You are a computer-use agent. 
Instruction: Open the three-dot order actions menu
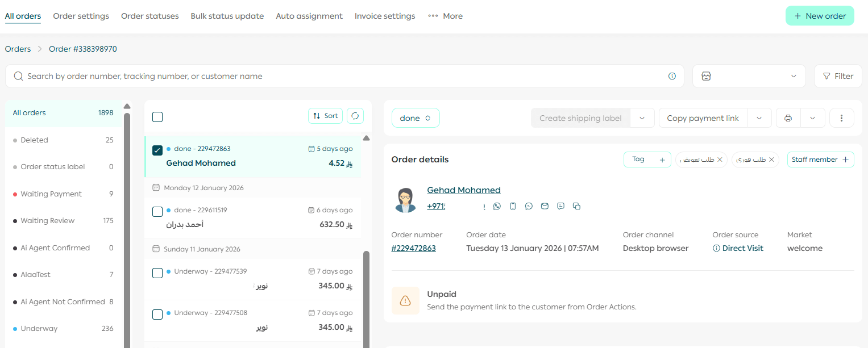point(842,118)
